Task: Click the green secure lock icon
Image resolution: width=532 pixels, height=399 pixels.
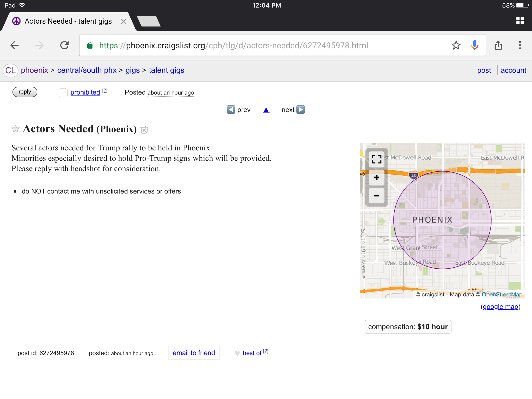Action: point(90,45)
